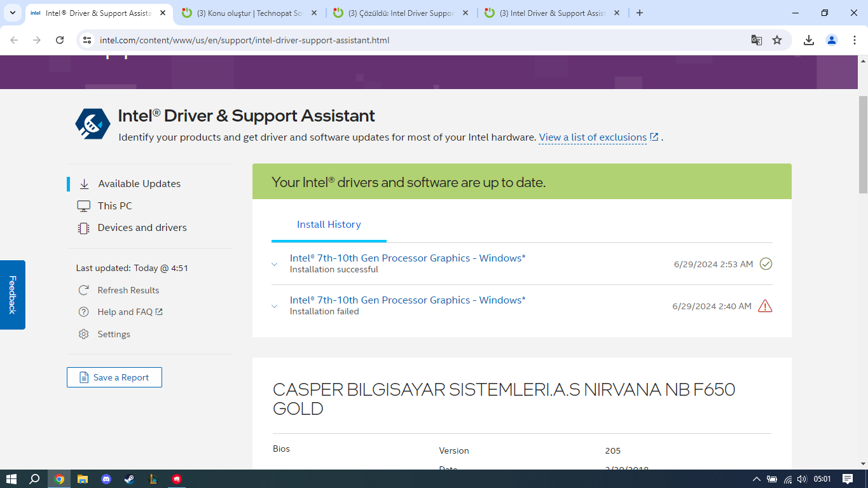
Task: Open the This PC section
Action: click(115, 206)
